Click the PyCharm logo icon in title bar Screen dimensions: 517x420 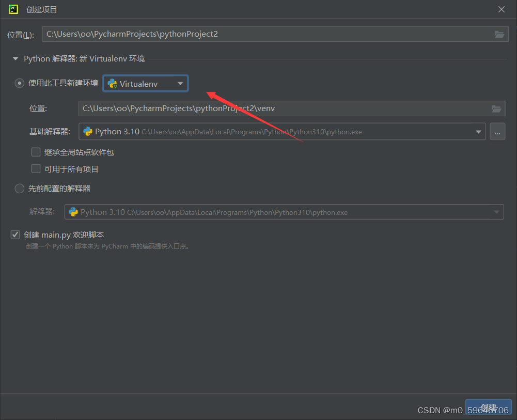[13, 9]
